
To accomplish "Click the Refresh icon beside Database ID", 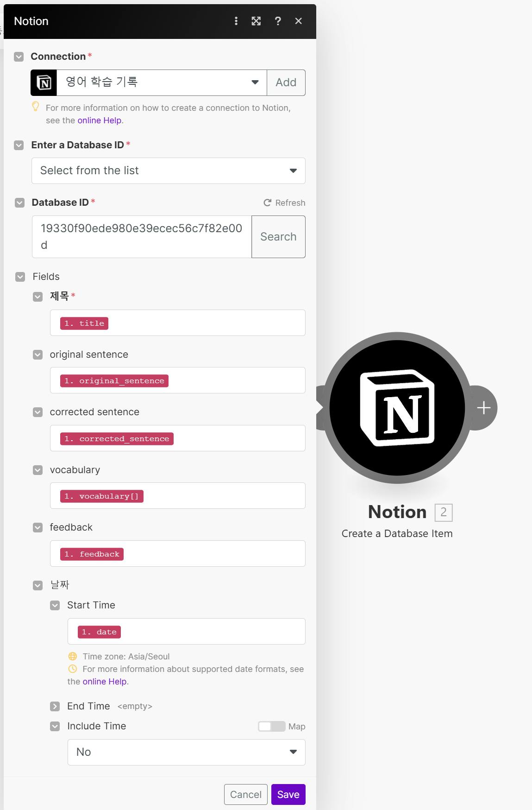I will click(267, 202).
